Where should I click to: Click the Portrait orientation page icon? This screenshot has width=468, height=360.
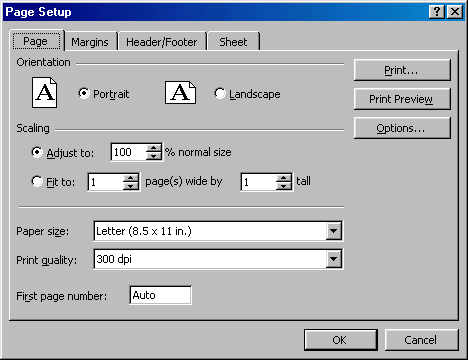45,93
